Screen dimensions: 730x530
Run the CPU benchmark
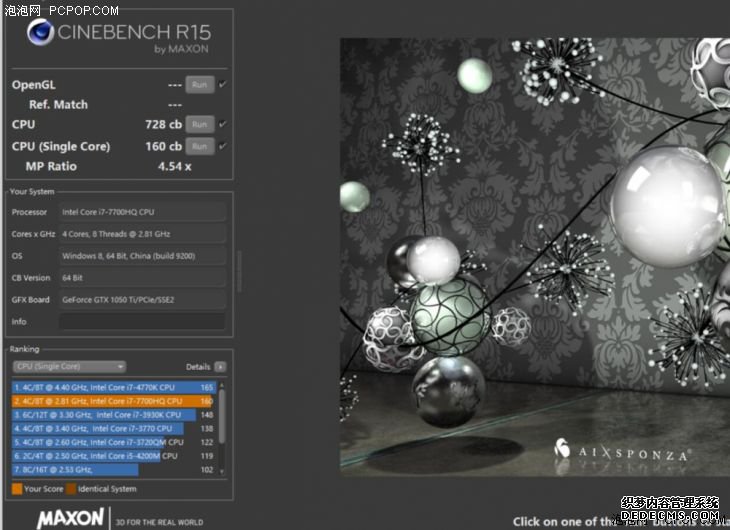coord(200,124)
